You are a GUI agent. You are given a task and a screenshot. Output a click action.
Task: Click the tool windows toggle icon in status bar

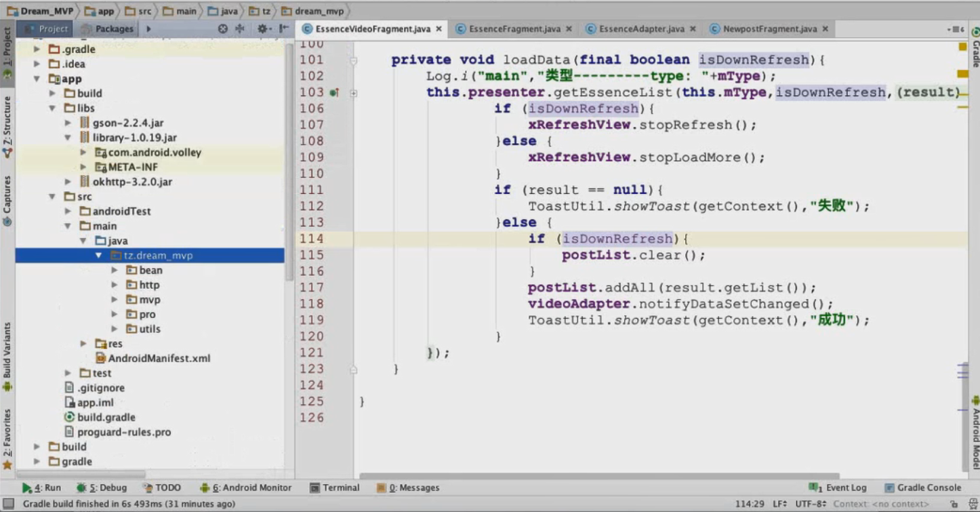8,504
